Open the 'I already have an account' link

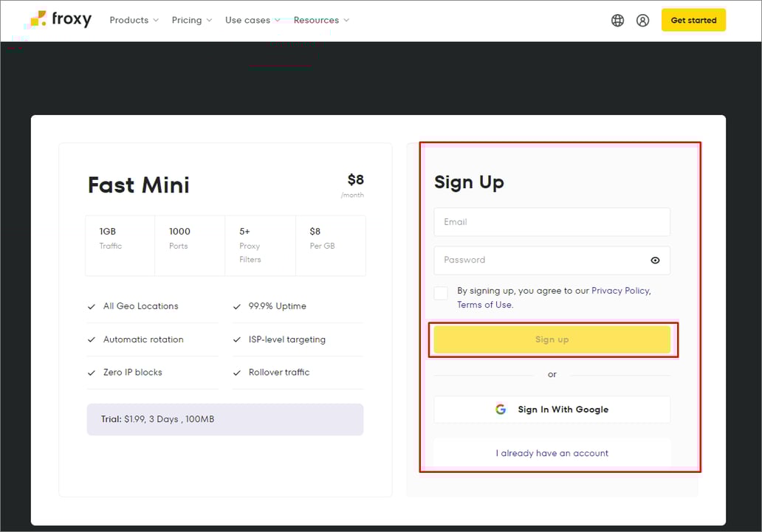coord(552,452)
